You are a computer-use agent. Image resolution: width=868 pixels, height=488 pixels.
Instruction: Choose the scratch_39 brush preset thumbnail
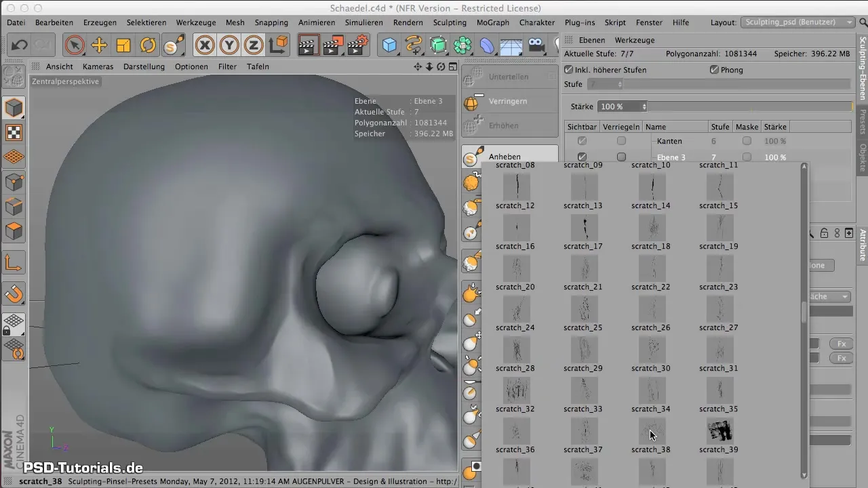719,430
